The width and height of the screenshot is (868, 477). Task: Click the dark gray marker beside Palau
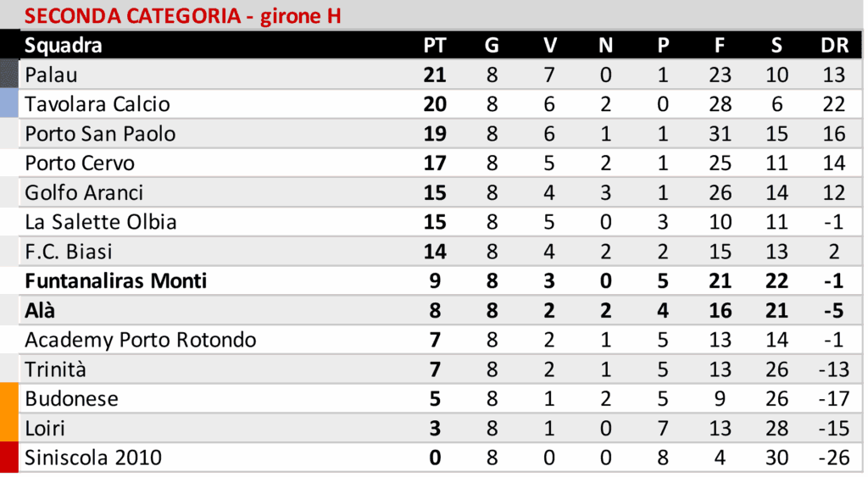tap(9, 75)
